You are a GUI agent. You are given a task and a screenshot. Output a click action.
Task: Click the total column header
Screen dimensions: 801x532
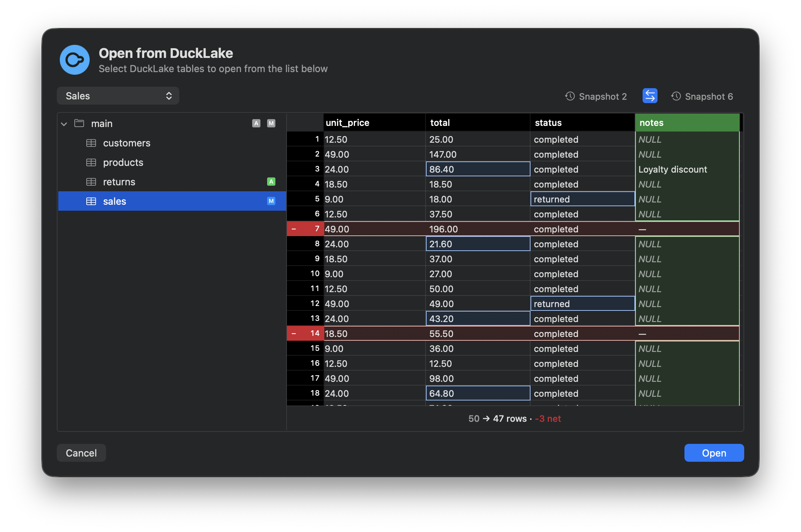478,123
